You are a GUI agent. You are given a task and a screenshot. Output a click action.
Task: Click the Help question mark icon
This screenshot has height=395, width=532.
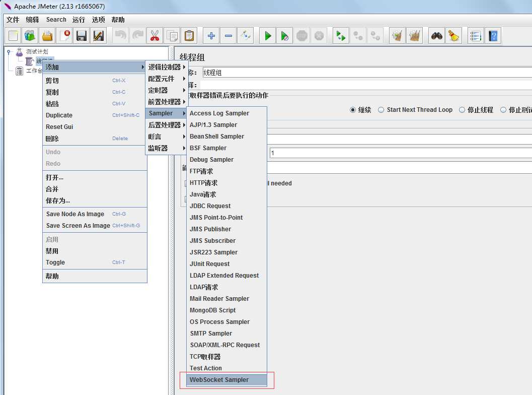click(493, 36)
